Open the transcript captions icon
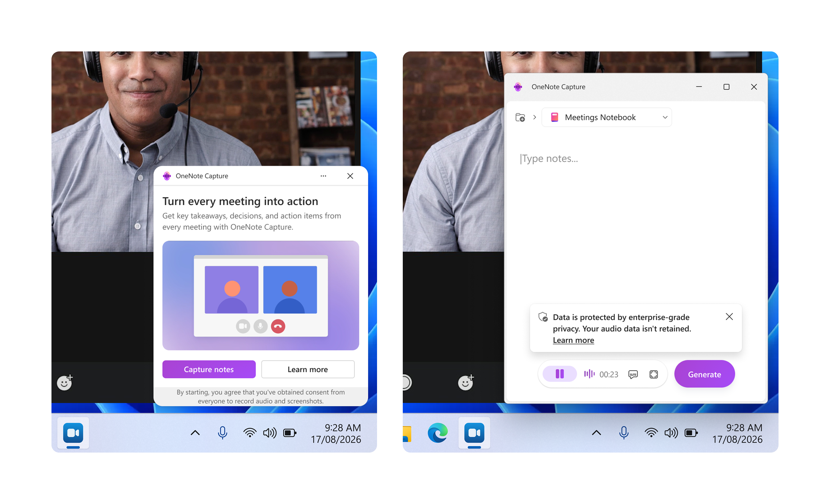Viewport: 830px width, 504px height. pos(633,374)
